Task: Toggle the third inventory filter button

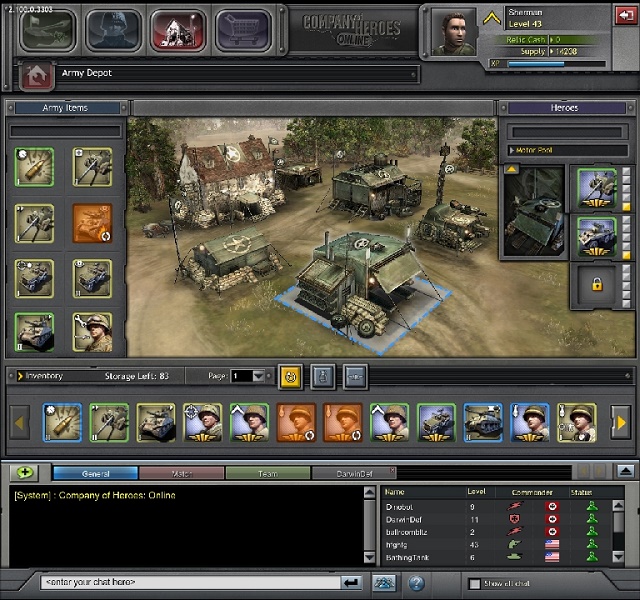Action: click(x=355, y=376)
